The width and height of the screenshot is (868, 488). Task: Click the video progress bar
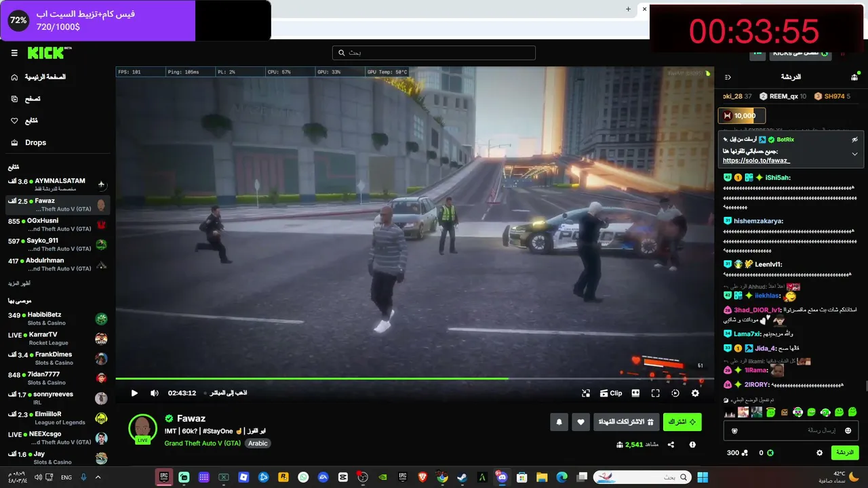(x=414, y=378)
